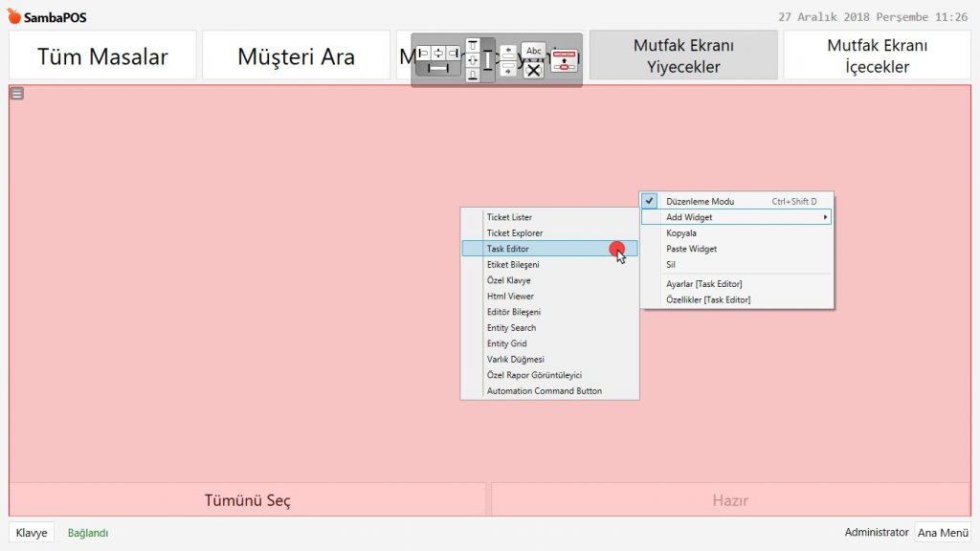Click the Abc text tool icon
The width and height of the screenshot is (980, 551).
click(x=533, y=51)
